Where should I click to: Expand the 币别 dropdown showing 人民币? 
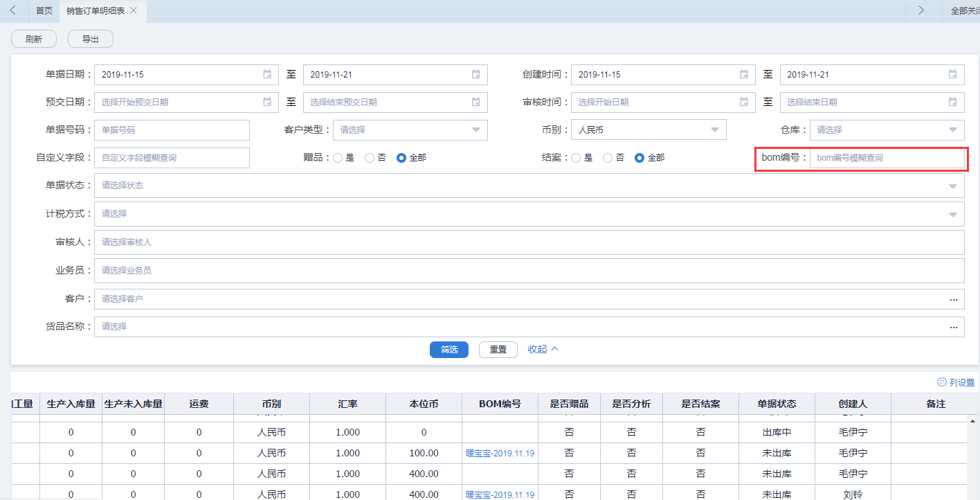click(x=648, y=130)
